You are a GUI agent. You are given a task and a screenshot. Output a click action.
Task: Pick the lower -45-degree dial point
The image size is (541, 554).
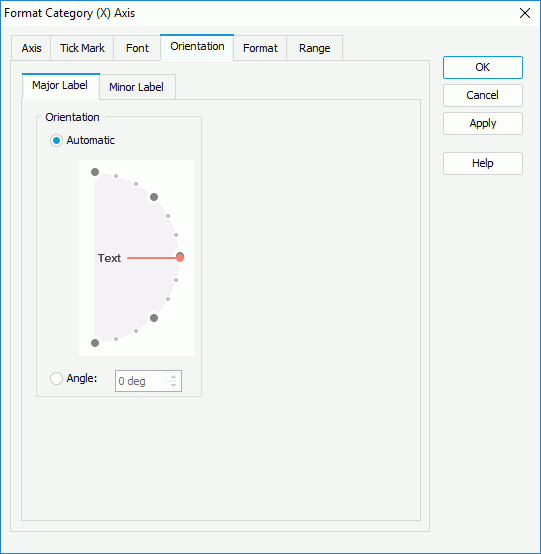tap(154, 318)
